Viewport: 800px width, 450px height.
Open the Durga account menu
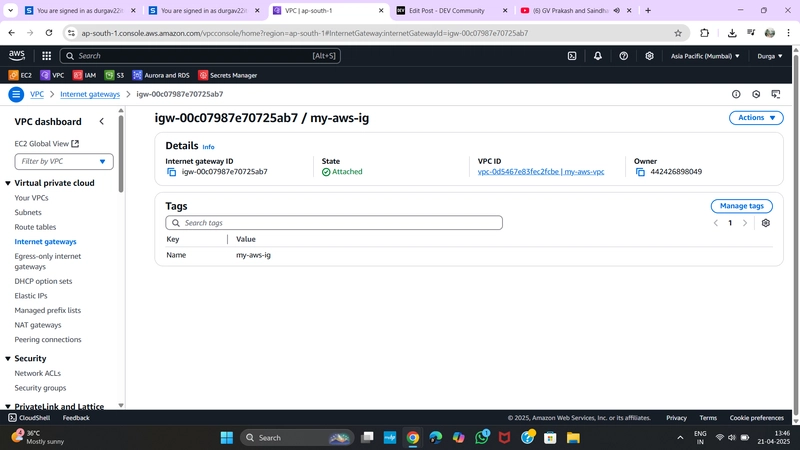(x=769, y=56)
